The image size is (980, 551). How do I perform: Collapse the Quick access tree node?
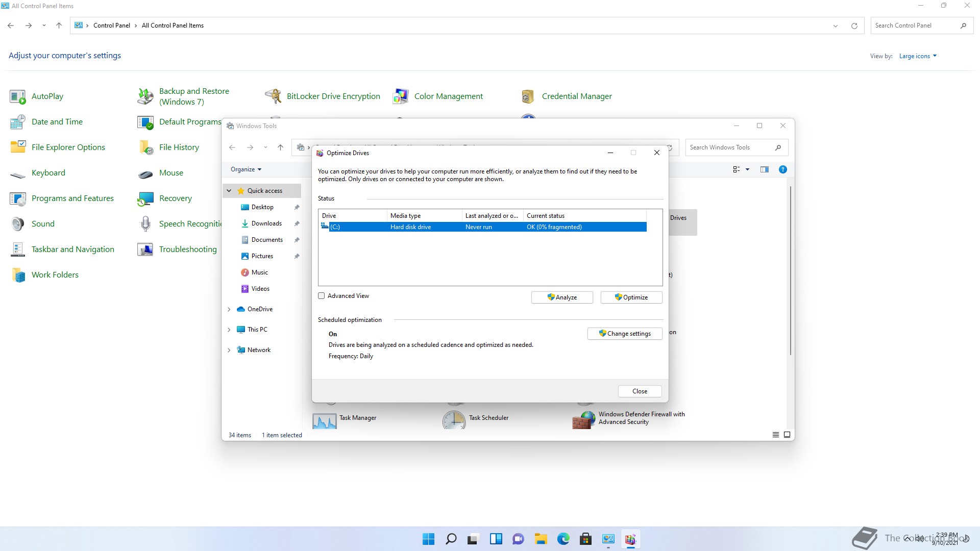(229, 191)
